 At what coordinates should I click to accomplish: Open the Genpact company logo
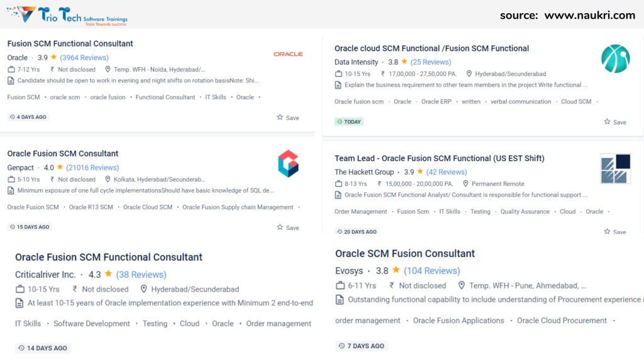coord(288,164)
